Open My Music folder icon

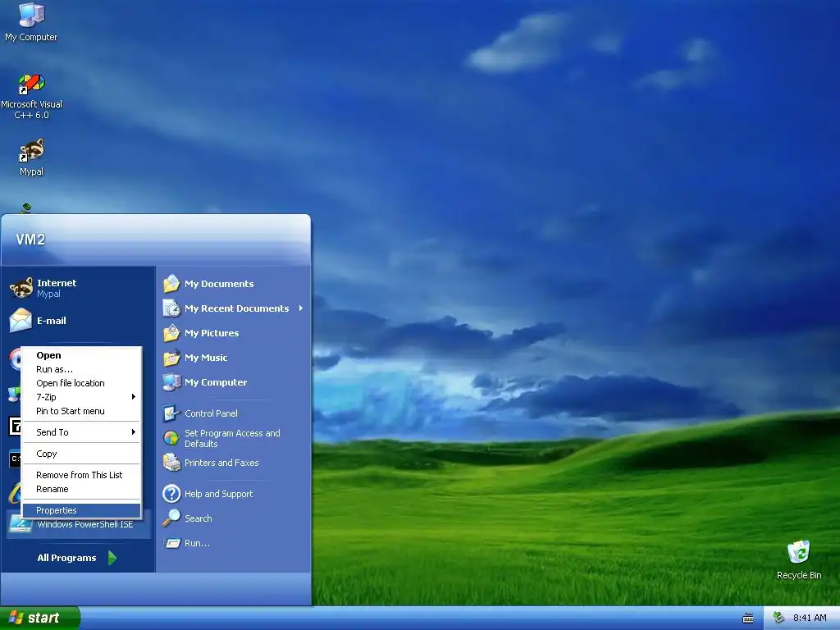tap(171, 358)
